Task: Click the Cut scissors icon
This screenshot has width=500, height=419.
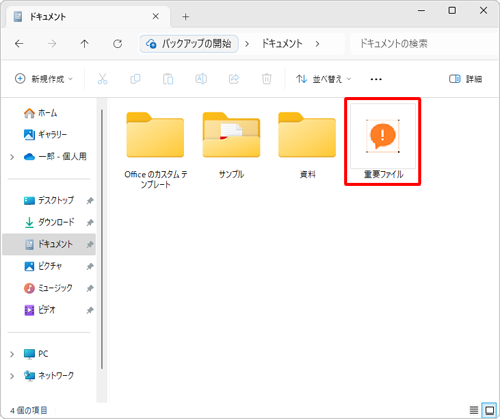Action: [102, 79]
